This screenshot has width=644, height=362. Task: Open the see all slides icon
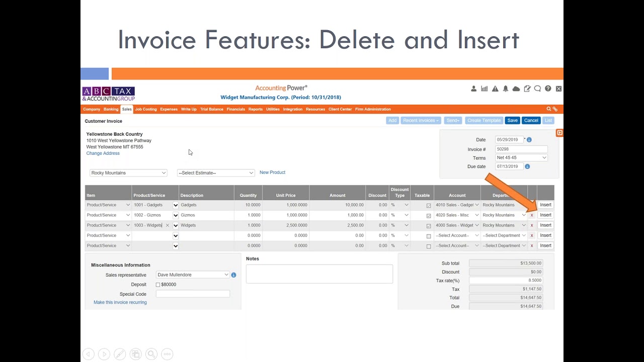coord(135,354)
